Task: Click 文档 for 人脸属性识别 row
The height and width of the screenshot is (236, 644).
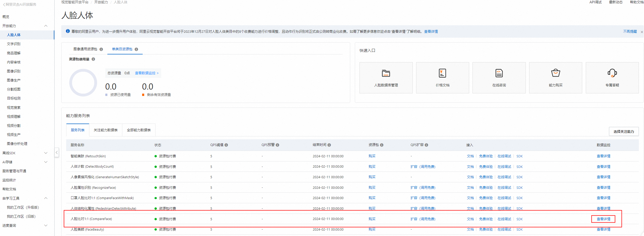Action: coord(470,188)
